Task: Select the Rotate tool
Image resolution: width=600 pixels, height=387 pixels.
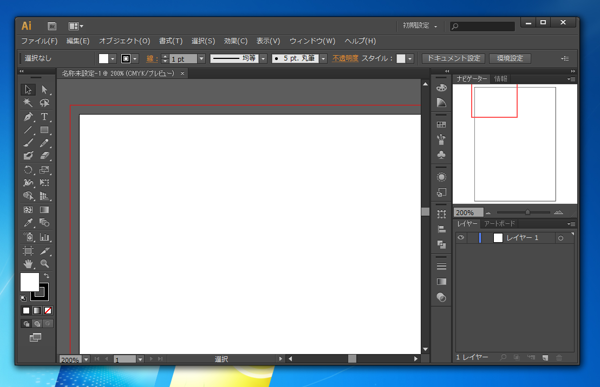Action: click(28, 170)
